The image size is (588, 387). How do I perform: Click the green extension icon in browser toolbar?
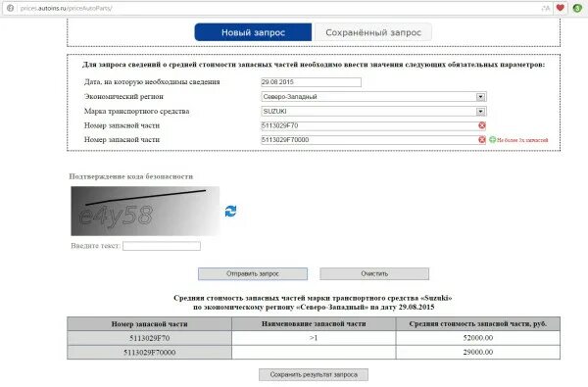(x=577, y=8)
